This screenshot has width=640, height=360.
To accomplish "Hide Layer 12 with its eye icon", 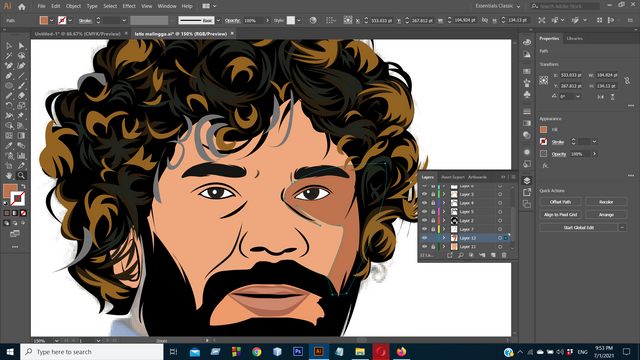I will (424, 238).
